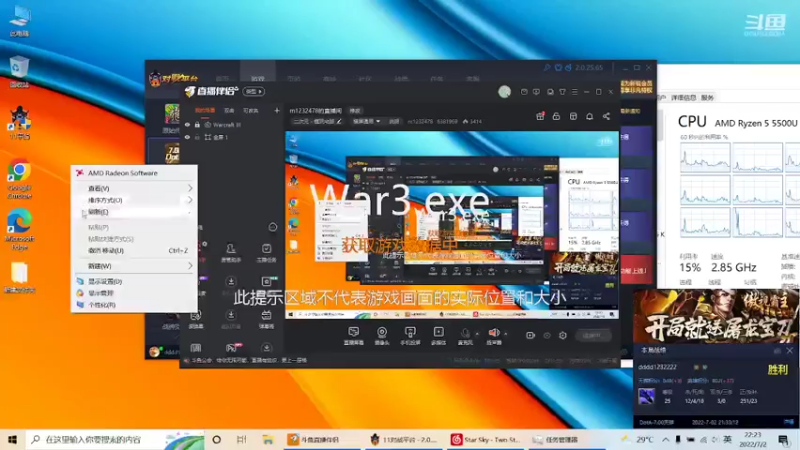This screenshot has height=450, width=800.
Task: Close the 本局战绩 result panel
Action: point(789,351)
